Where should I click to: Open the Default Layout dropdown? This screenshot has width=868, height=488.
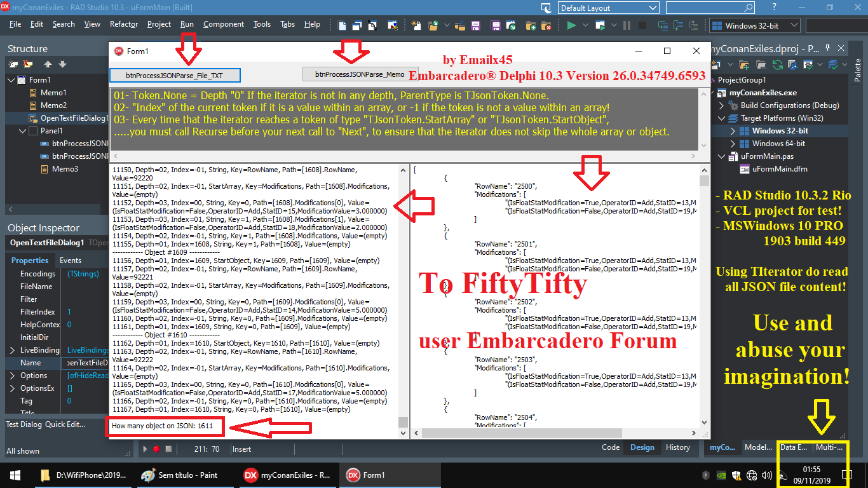tap(608, 8)
